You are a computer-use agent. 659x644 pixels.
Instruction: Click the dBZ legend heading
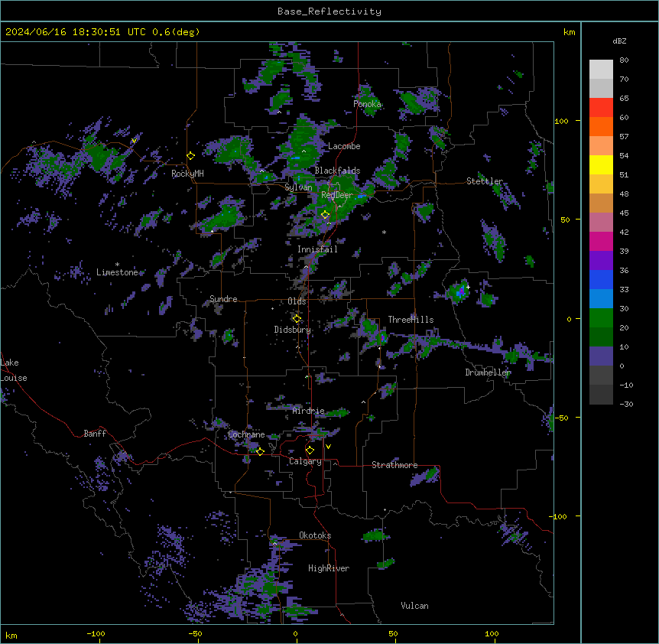click(x=619, y=41)
